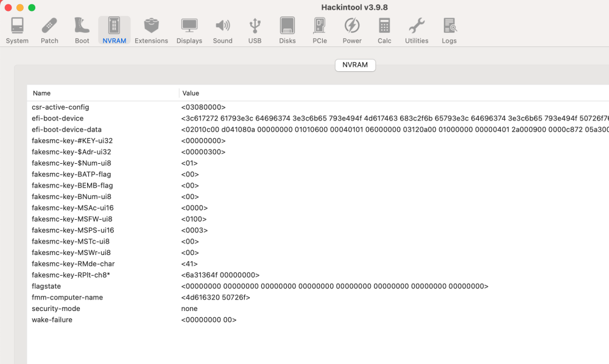
Task: Click the <01> $Num value
Action: click(189, 163)
